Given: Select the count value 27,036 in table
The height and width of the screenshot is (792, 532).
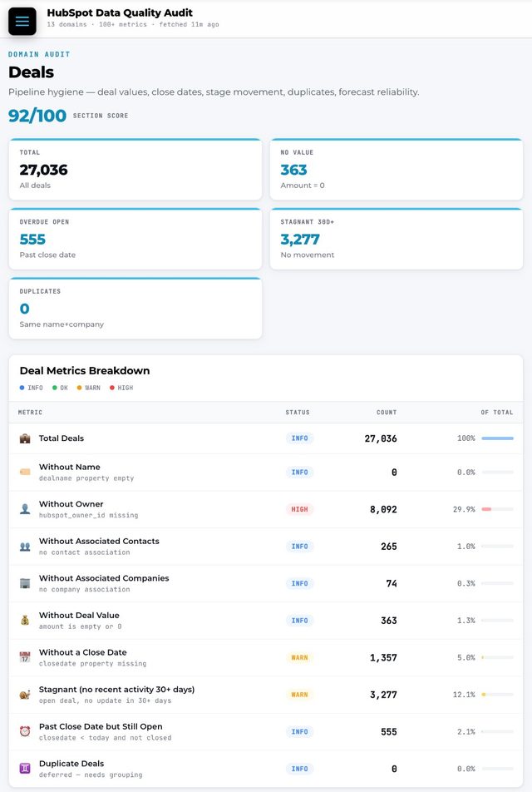Looking at the screenshot, I should coord(381,439).
